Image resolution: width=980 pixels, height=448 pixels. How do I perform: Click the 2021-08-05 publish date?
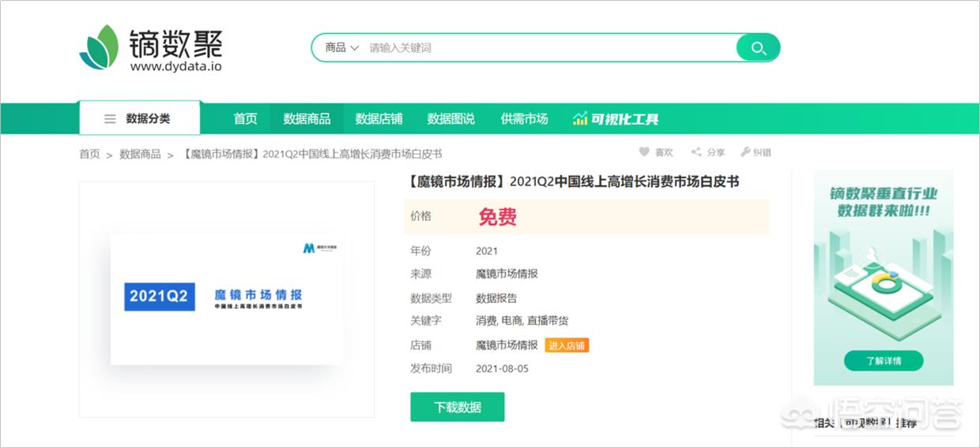pyautogui.click(x=502, y=368)
